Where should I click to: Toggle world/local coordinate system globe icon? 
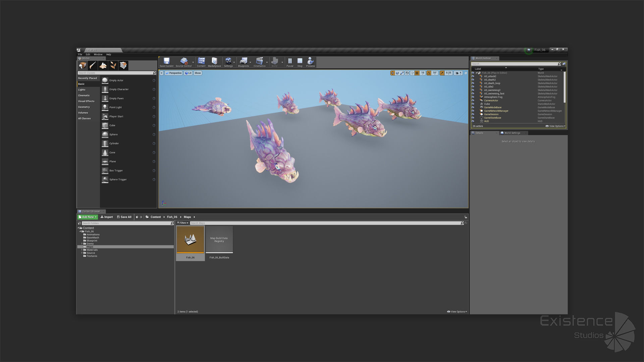point(407,73)
